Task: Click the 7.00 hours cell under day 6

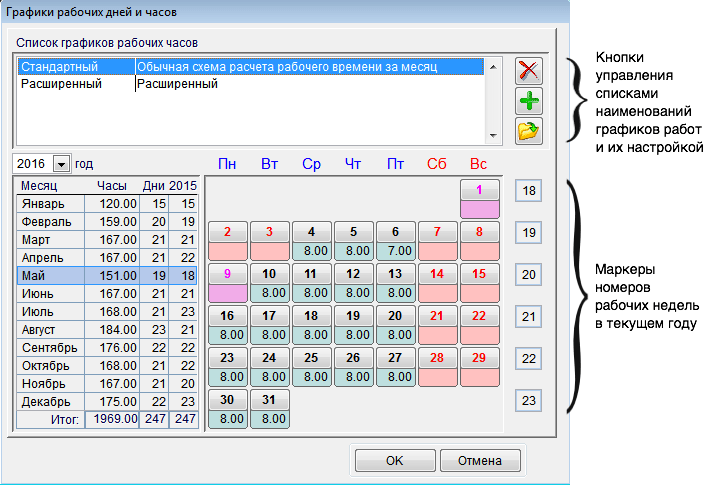Action: pyautogui.click(x=395, y=251)
